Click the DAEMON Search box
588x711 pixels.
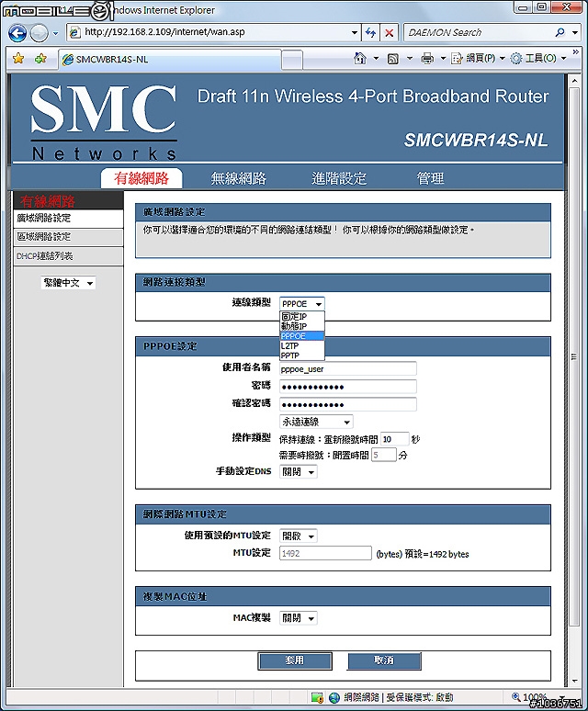(x=479, y=32)
